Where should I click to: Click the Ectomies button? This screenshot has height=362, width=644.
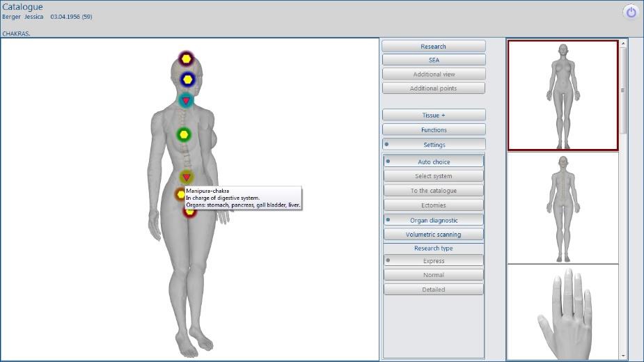(434, 205)
